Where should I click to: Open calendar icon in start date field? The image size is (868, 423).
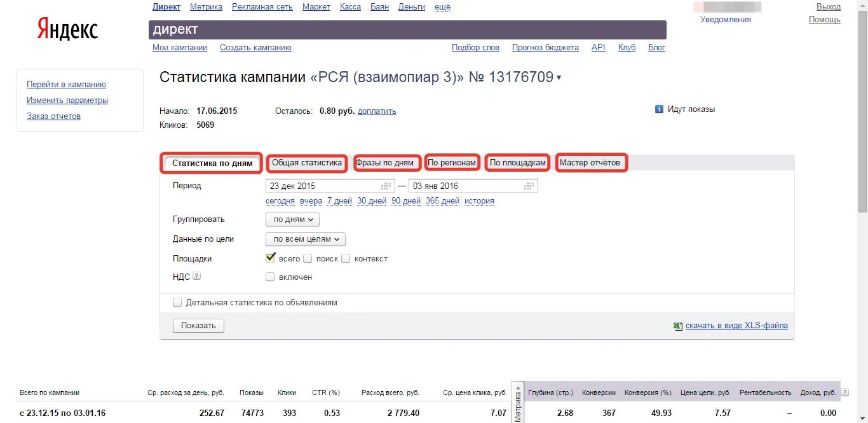pyautogui.click(x=386, y=186)
